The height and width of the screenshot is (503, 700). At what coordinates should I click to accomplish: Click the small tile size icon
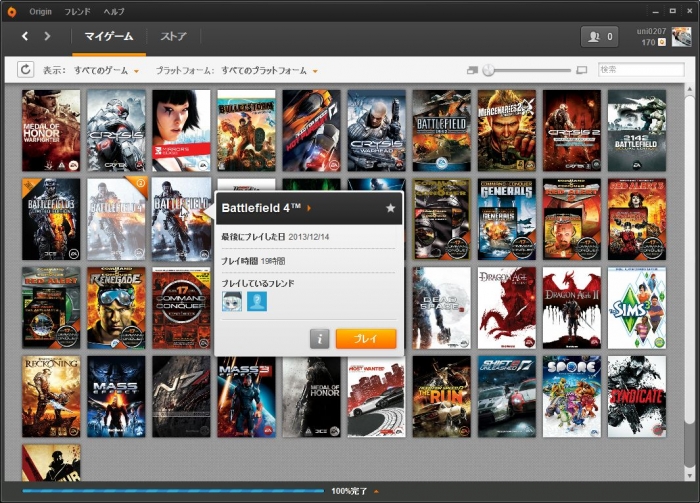pyautogui.click(x=472, y=70)
